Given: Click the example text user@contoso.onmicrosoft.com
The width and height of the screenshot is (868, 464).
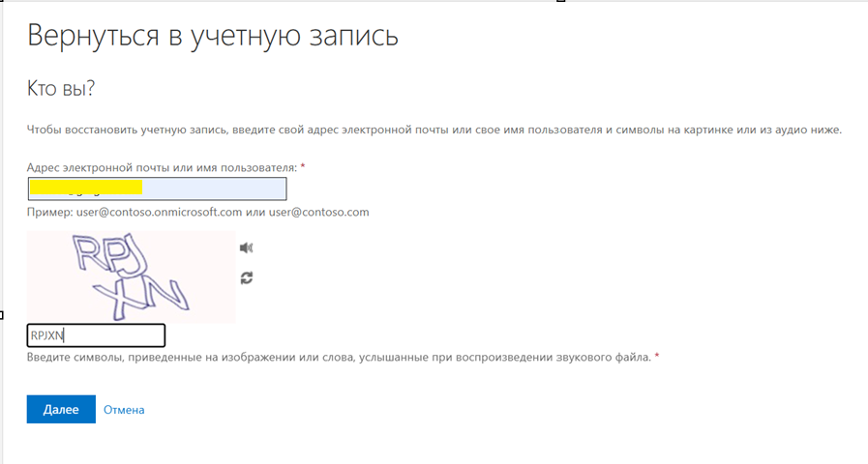Looking at the screenshot, I should 160,212.
